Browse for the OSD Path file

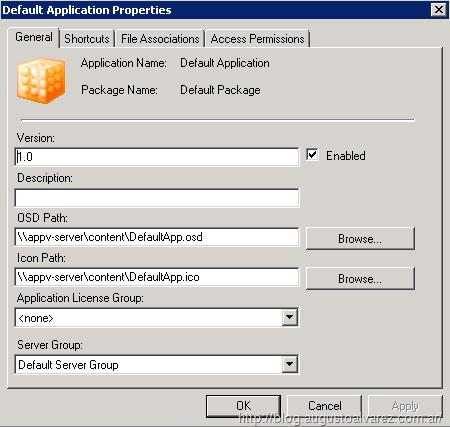click(360, 238)
